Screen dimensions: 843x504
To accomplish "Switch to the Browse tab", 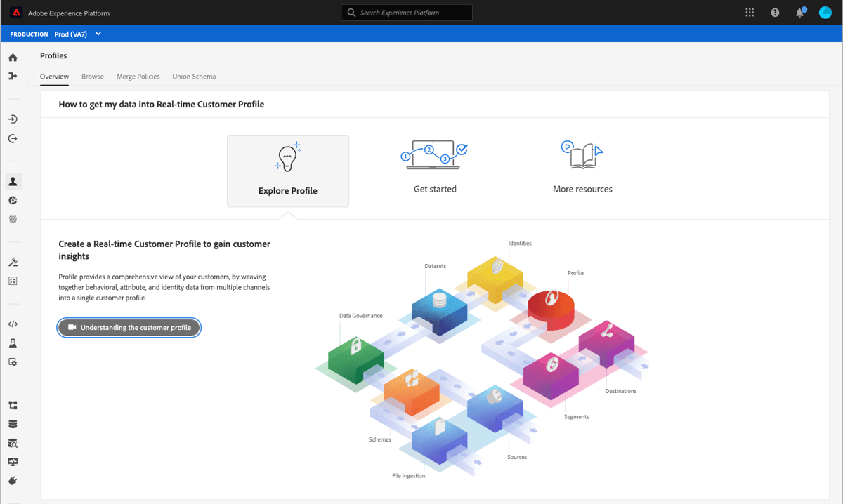I will [92, 76].
